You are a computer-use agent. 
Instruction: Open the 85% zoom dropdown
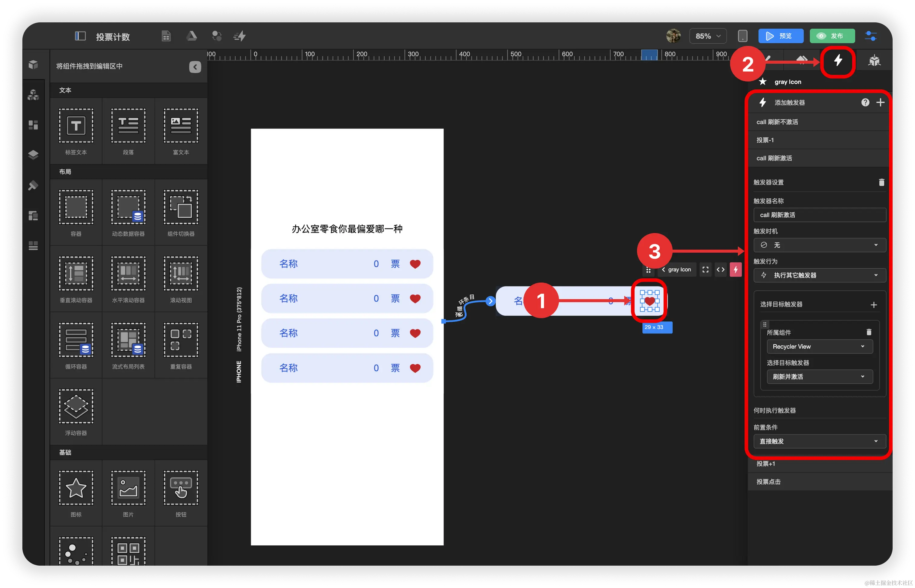coord(707,36)
